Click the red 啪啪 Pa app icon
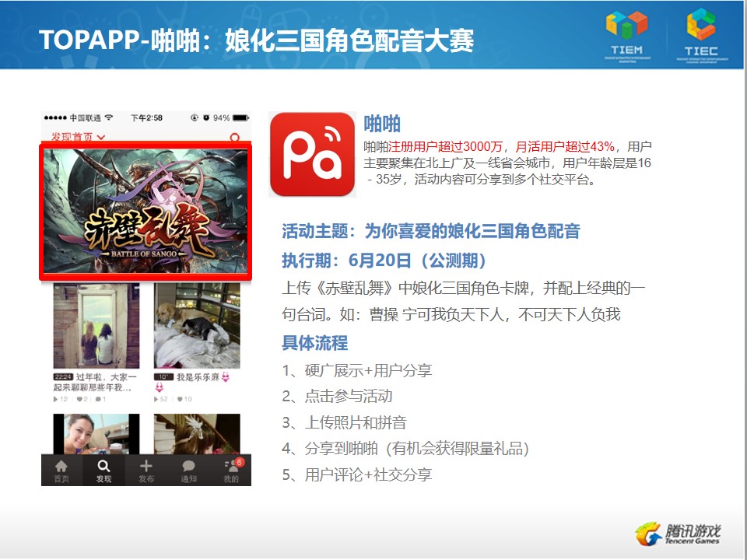This screenshot has height=560, width=747. click(312, 154)
